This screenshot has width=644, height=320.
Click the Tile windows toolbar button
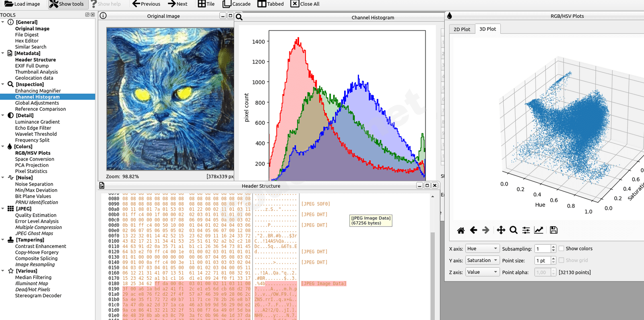coord(206,4)
